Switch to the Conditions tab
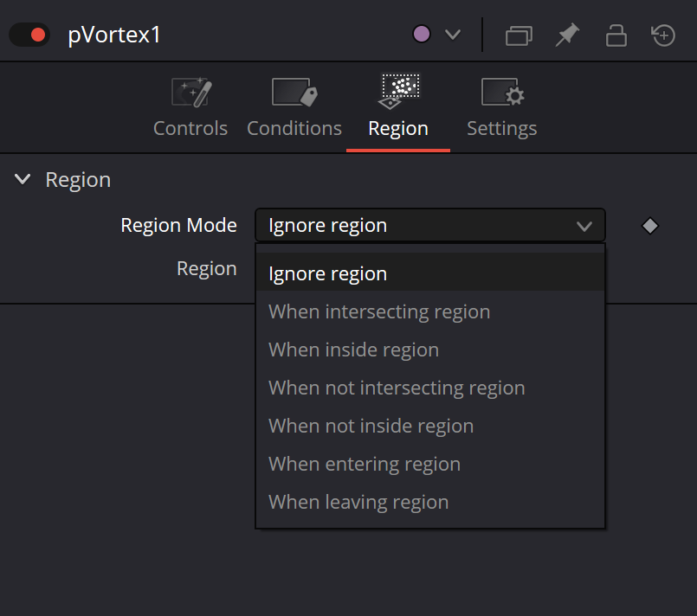The width and height of the screenshot is (697, 616). (294, 108)
